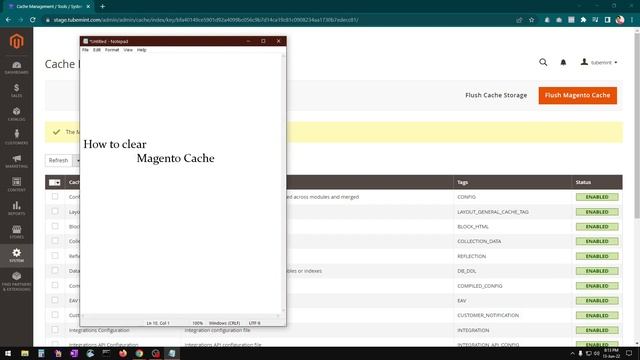
Task: Tick the checkbox in the COLLECTION_DATA row
Action: (55, 241)
